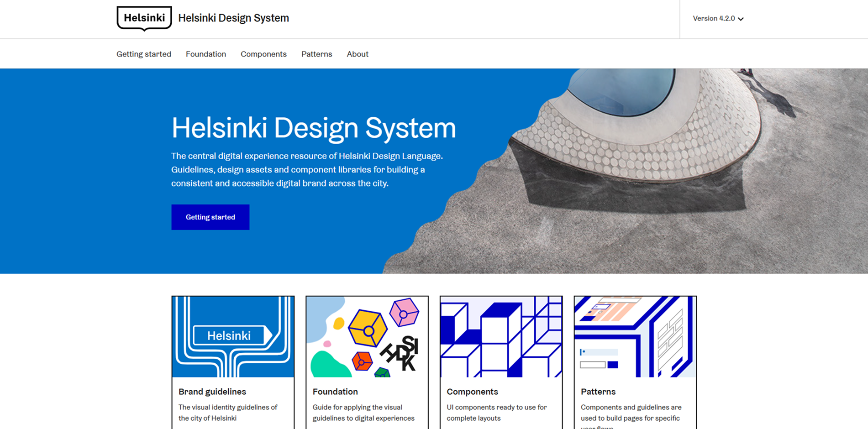Image resolution: width=868 pixels, height=429 pixels.
Task: Click 'UI components ready to use for' description
Action: click(x=497, y=407)
